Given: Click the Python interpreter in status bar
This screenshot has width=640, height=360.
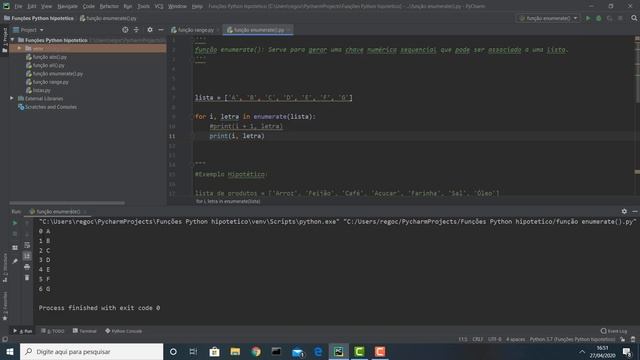Looking at the screenshot, I should point(572,339).
